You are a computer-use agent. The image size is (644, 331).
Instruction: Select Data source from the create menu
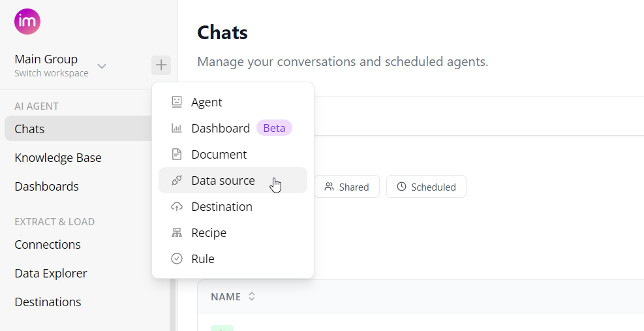(x=223, y=181)
